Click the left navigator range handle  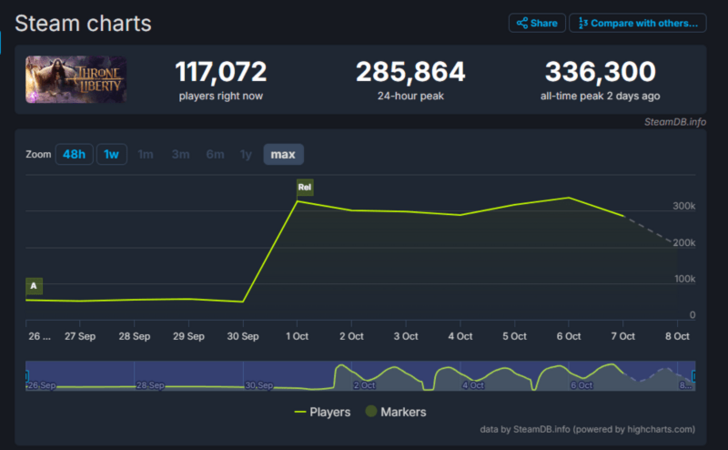click(27, 376)
